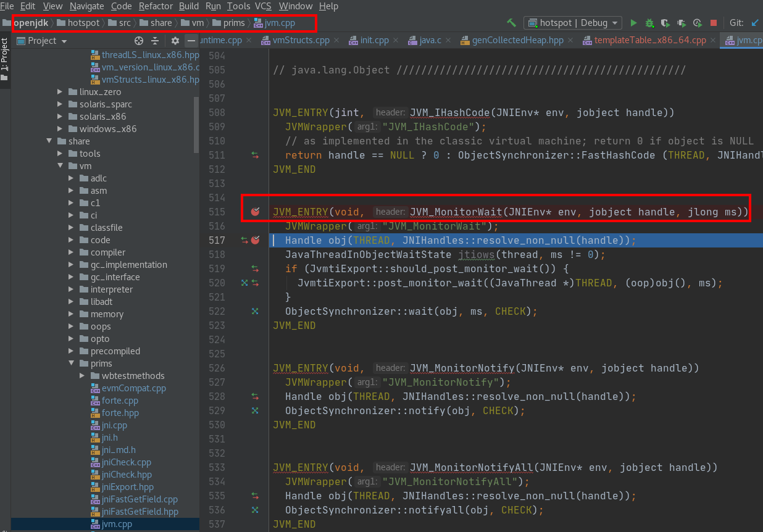Expand the gc_implementation folder
763x532 pixels.
[71, 265]
